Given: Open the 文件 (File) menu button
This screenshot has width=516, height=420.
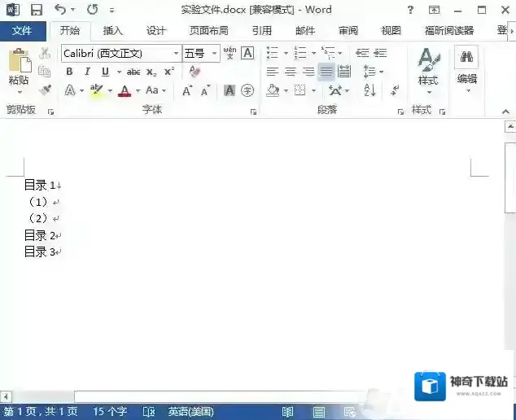Looking at the screenshot, I should tap(23, 31).
